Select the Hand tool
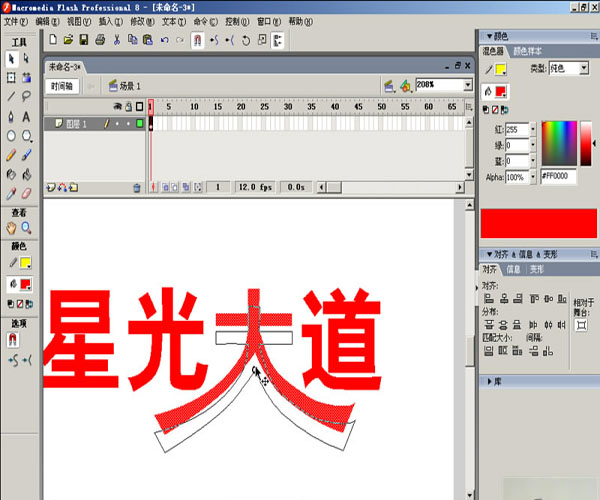This screenshot has width=600, height=500. point(11,228)
